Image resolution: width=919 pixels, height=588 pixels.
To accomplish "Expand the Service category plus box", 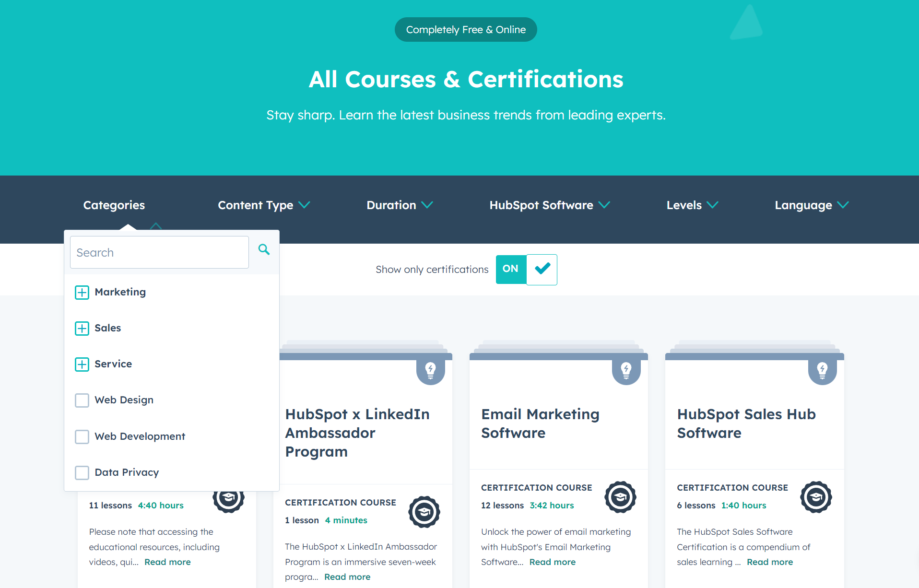I will pyautogui.click(x=82, y=365).
